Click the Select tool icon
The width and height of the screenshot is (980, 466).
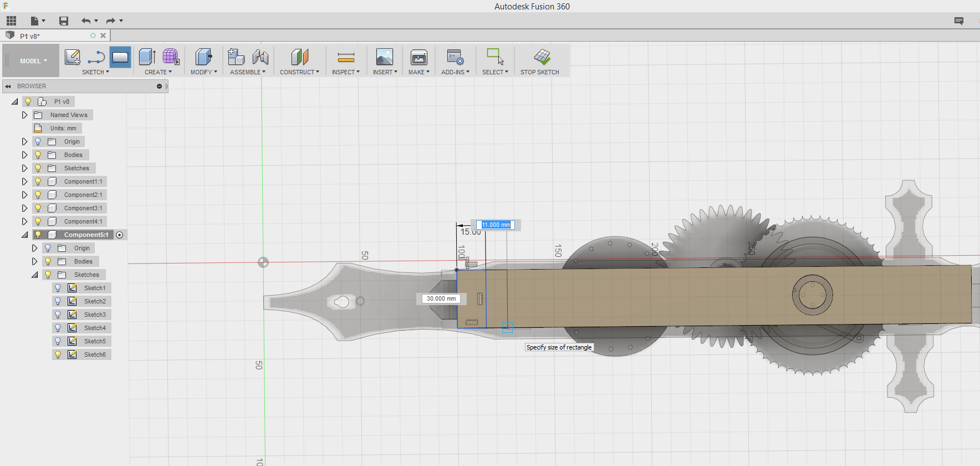[495, 57]
